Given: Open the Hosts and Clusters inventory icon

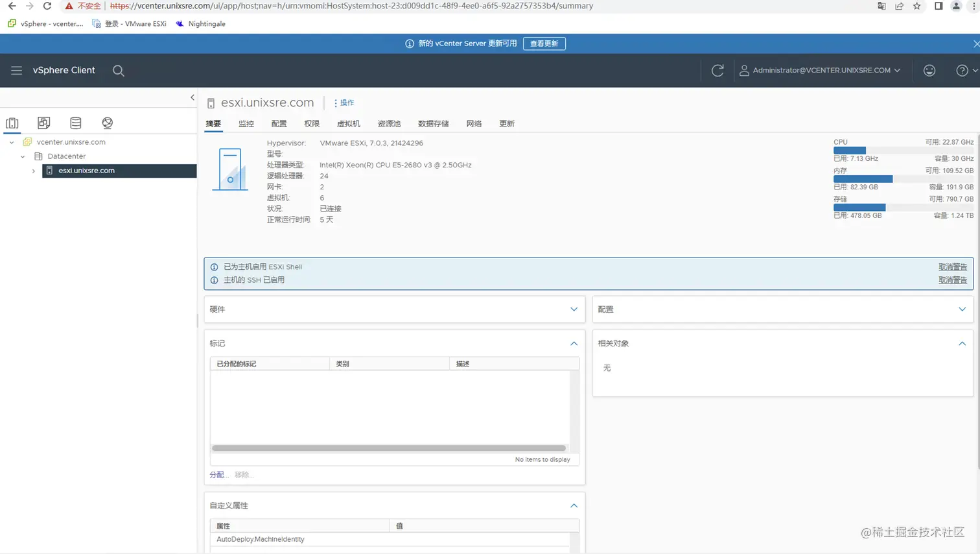Looking at the screenshot, I should 12,123.
